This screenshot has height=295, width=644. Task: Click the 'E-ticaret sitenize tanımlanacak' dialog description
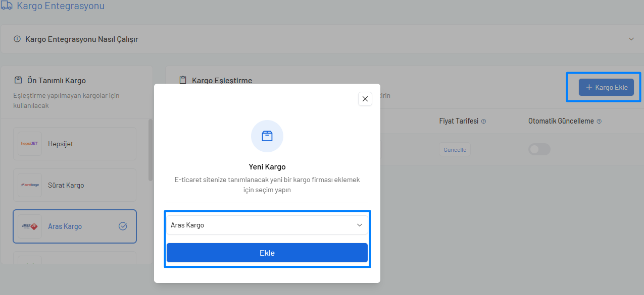(267, 185)
